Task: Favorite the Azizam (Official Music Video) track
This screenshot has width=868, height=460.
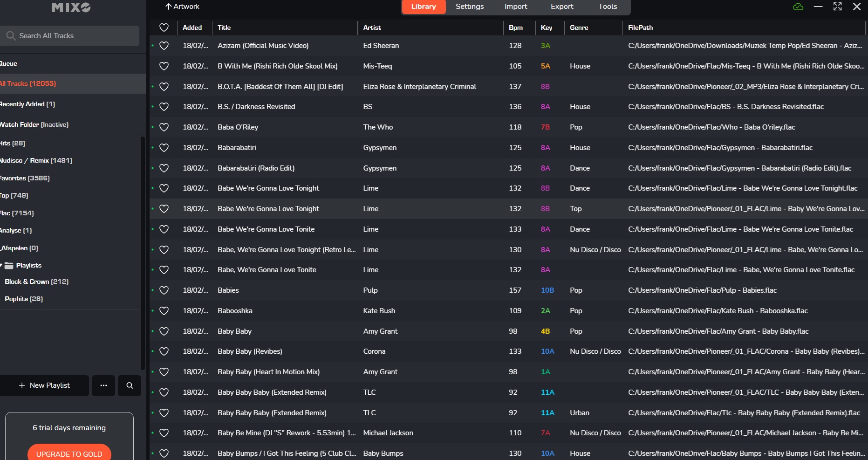Action: 164,46
